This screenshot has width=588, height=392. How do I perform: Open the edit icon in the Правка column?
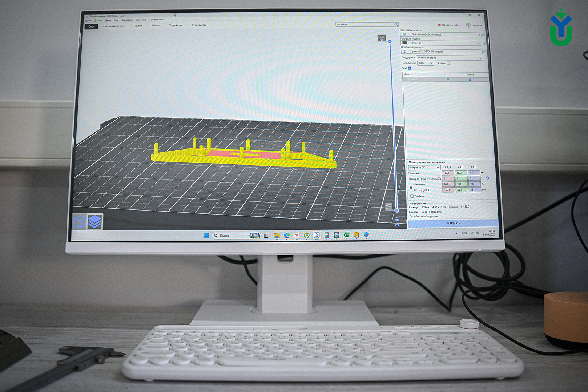(x=470, y=79)
